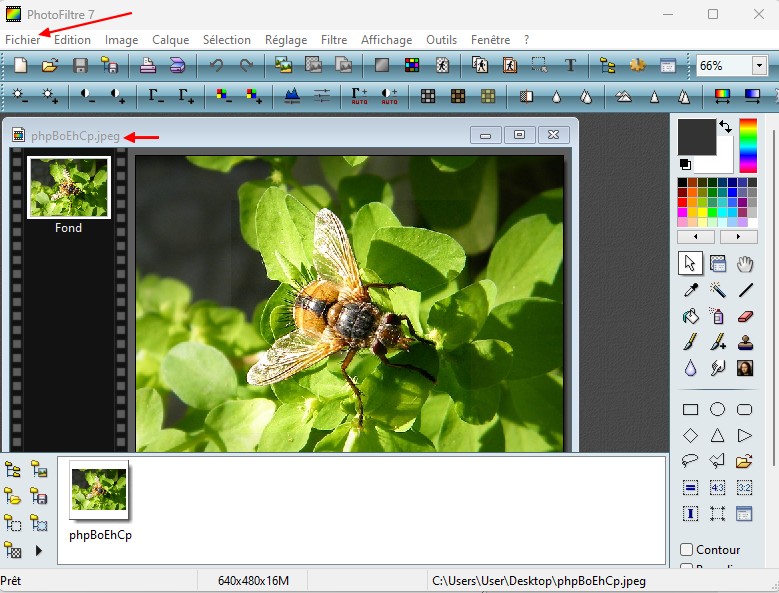
Task: Select the Fond layer thumbnail
Action: coord(69,188)
